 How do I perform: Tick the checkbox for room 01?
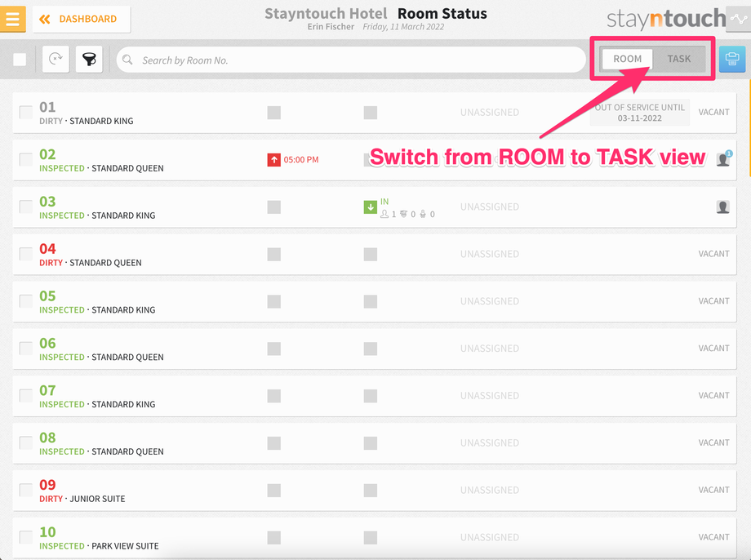tap(26, 113)
